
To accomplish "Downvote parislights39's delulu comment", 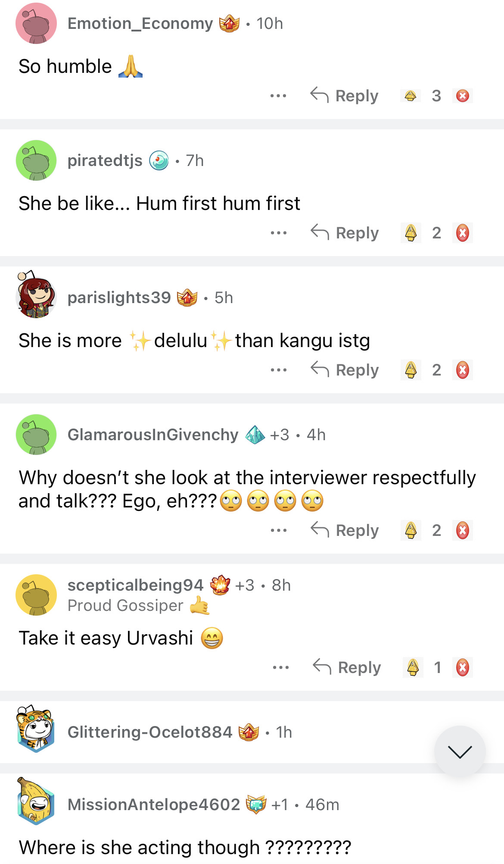I will (x=463, y=370).
